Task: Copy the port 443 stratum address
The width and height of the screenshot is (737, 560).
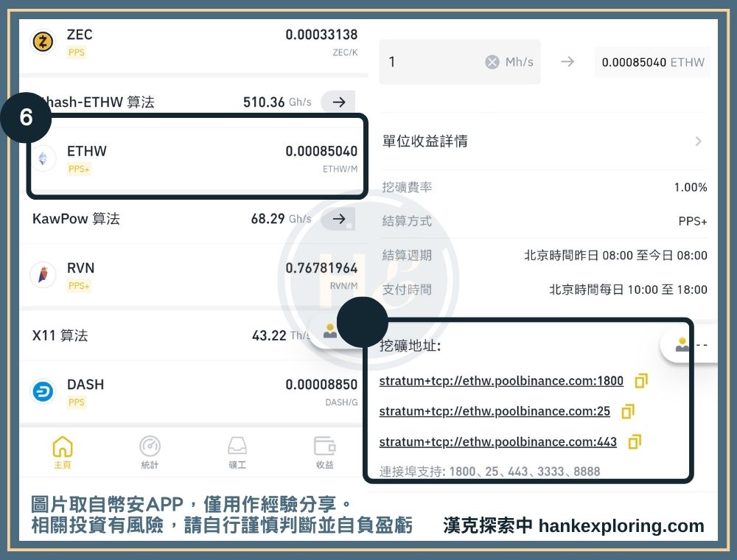Action: (635, 441)
